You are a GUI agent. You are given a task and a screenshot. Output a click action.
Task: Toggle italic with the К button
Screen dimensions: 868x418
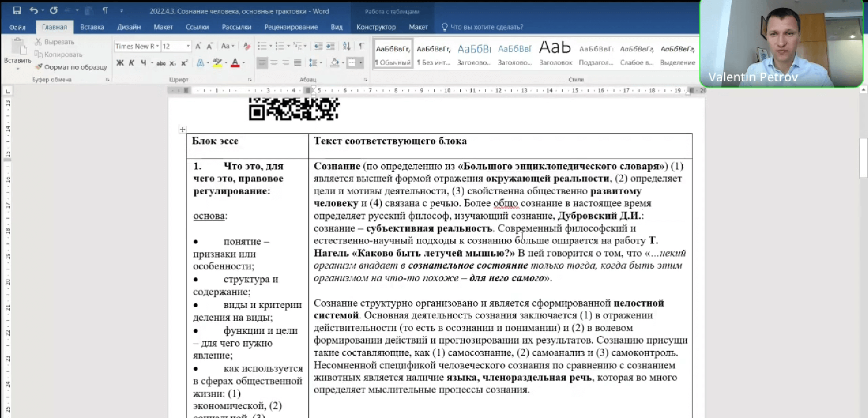132,63
